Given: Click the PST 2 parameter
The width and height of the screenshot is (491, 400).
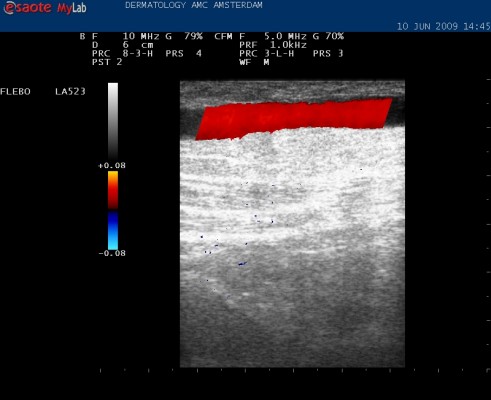Looking at the screenshot, I should (x=107, y=62).
